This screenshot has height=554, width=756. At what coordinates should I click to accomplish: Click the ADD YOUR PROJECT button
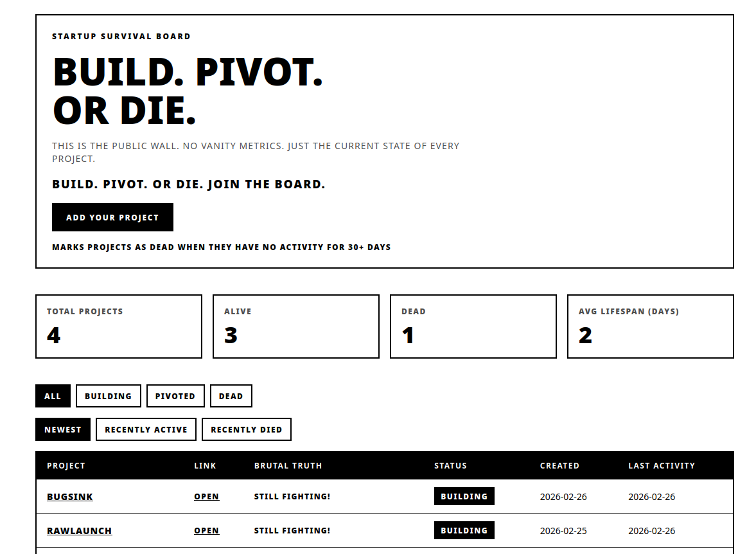pyautogui.click(x=112, y=217)
